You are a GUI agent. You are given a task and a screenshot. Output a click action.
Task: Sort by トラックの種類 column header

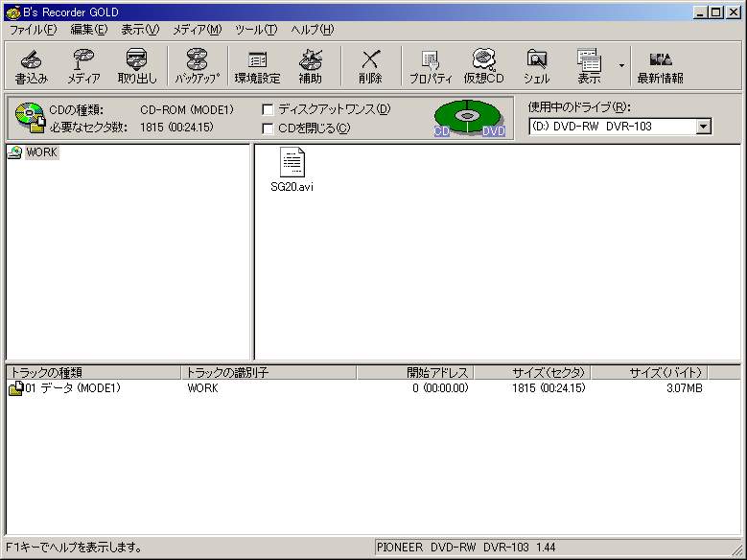(93, 373)
